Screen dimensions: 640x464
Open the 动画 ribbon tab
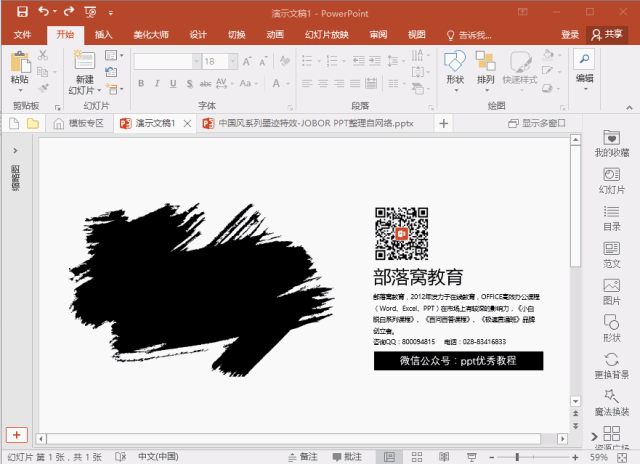click(275, 35)
